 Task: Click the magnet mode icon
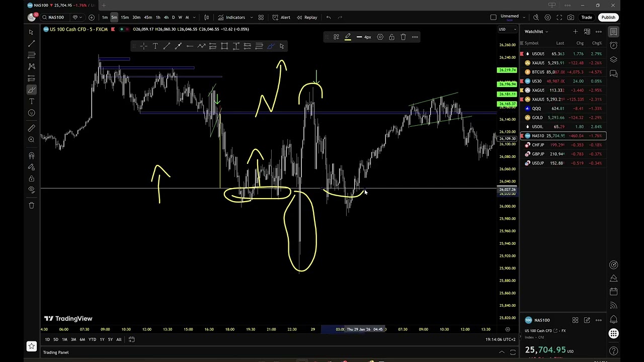31,155
